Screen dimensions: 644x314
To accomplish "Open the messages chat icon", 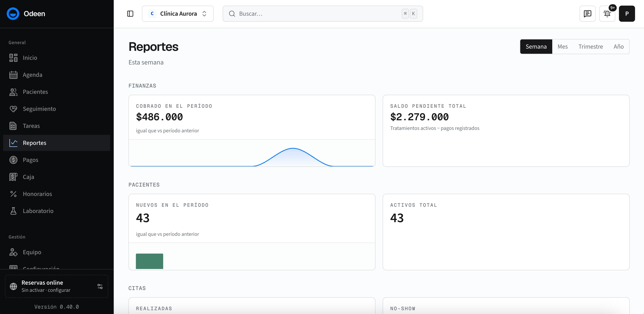I will pyautogui.click(x=587, y=13).
